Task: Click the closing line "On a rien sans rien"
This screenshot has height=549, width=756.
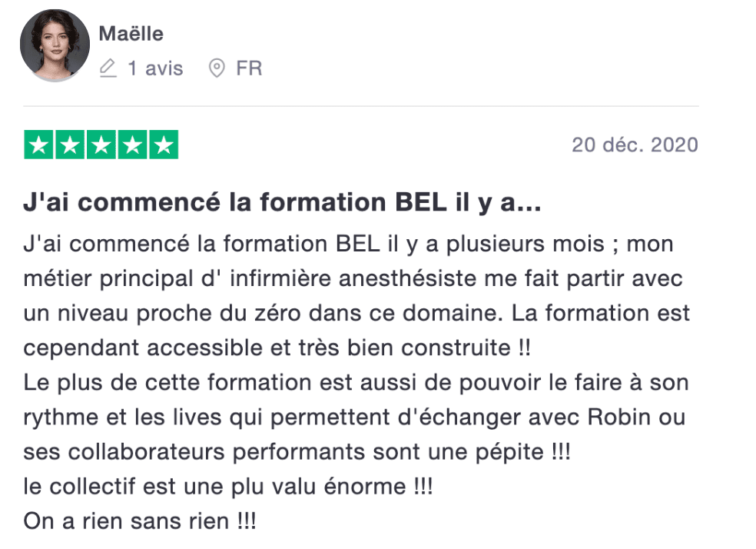Action: (x=140, y=521)
